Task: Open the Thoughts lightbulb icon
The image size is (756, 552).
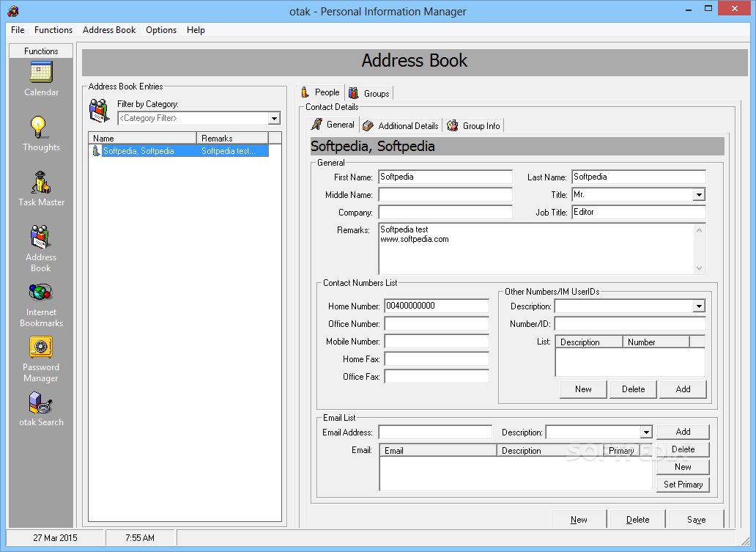Action: click(39, 128)
